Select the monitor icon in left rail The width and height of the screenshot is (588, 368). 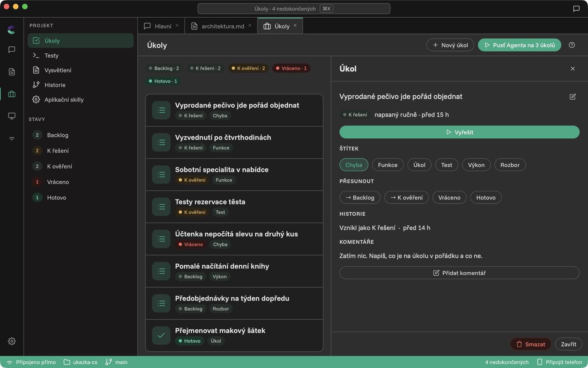[x=12, y=116]
